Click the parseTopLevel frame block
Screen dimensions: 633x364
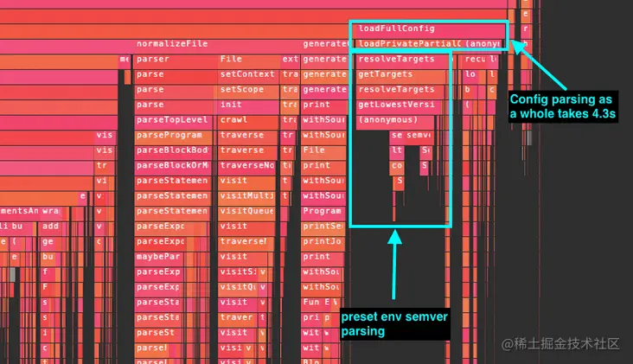click(x=173, y=120)
